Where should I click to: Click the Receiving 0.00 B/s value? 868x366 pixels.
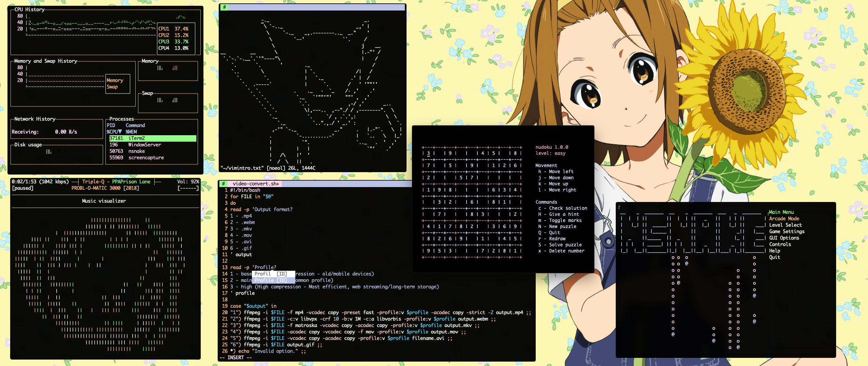(x=66, y=132)
